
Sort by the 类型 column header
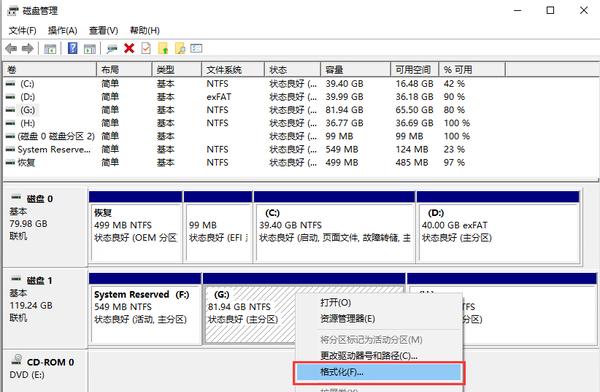(176, 70)
